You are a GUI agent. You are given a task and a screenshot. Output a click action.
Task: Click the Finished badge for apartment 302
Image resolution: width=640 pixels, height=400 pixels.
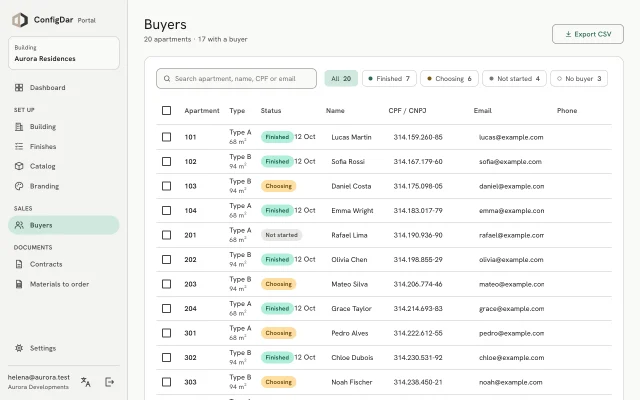pyautogui.click(x=277, y=358)
